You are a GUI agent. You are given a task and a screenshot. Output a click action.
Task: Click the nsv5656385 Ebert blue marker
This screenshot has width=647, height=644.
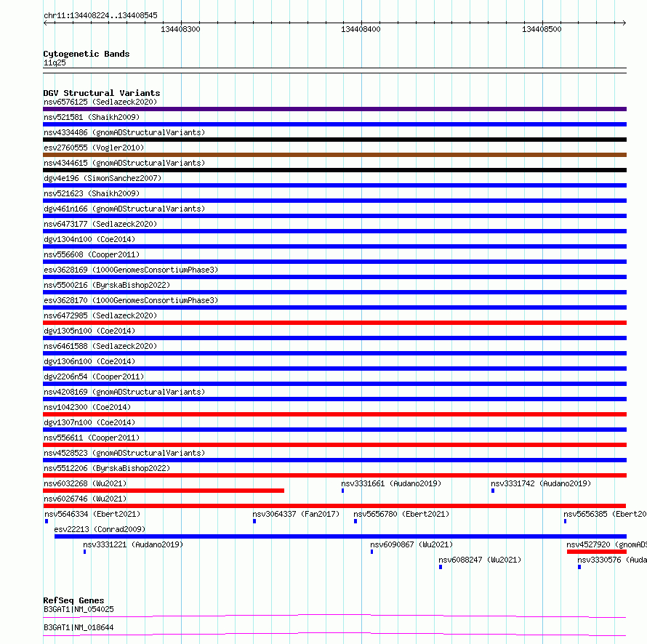(566, 521)
